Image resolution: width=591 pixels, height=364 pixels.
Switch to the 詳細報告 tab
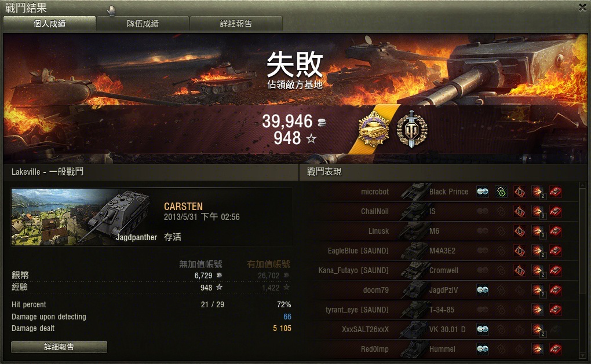click(236, 23)
